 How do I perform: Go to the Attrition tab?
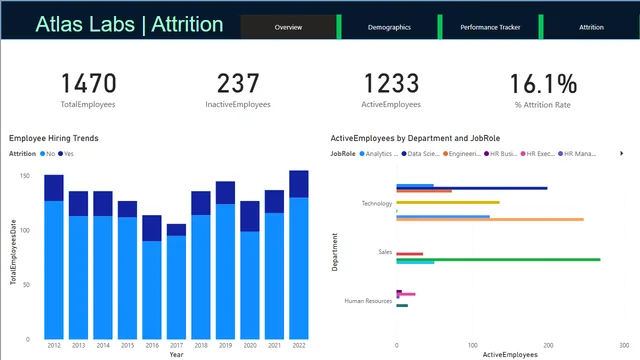click(x=591, y=27)
